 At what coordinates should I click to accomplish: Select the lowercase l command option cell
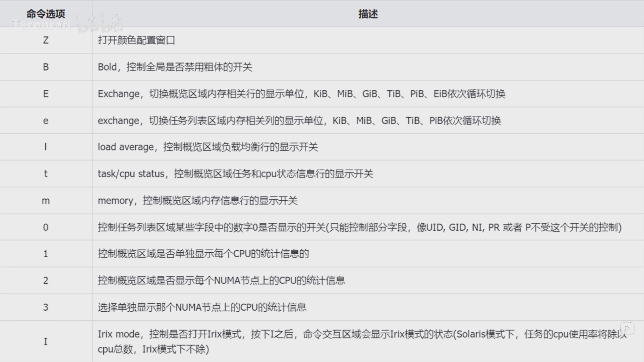coord(46,147)
